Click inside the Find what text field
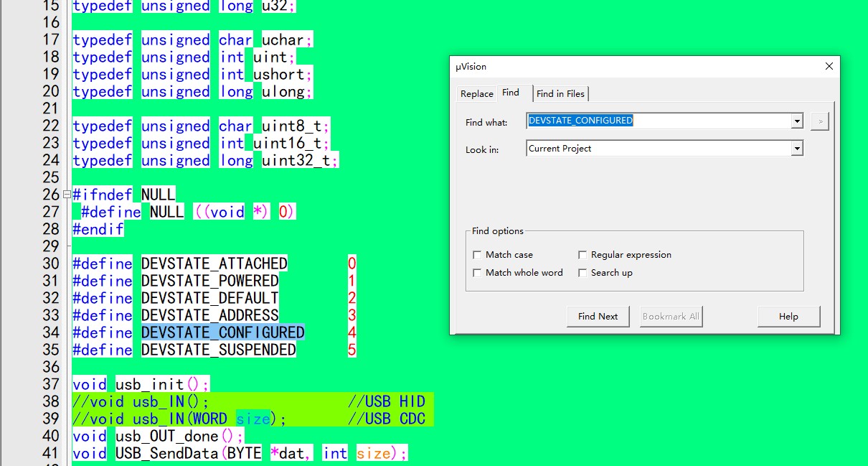 [658, 121]
